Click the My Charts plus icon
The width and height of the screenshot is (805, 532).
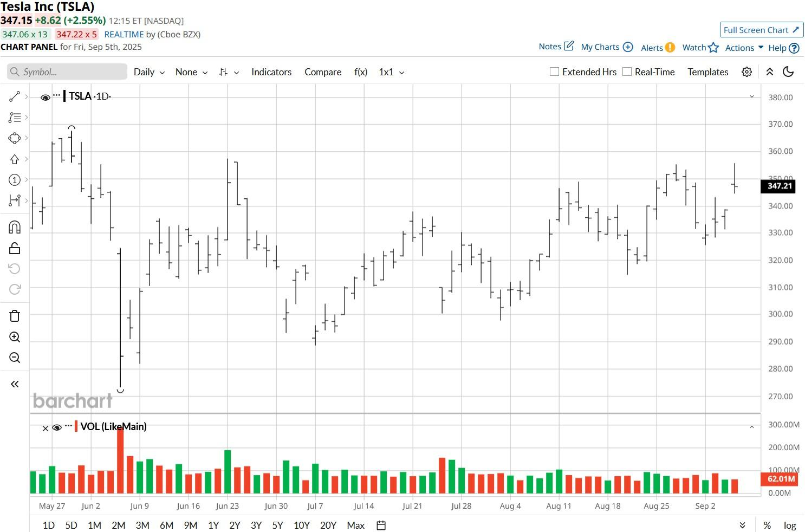click(x=628, y=47)
